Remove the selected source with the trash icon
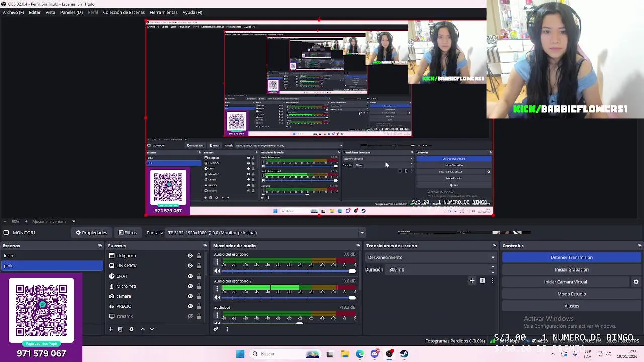Viewport: 644px width, 362px height. click(x=120, y=329)
